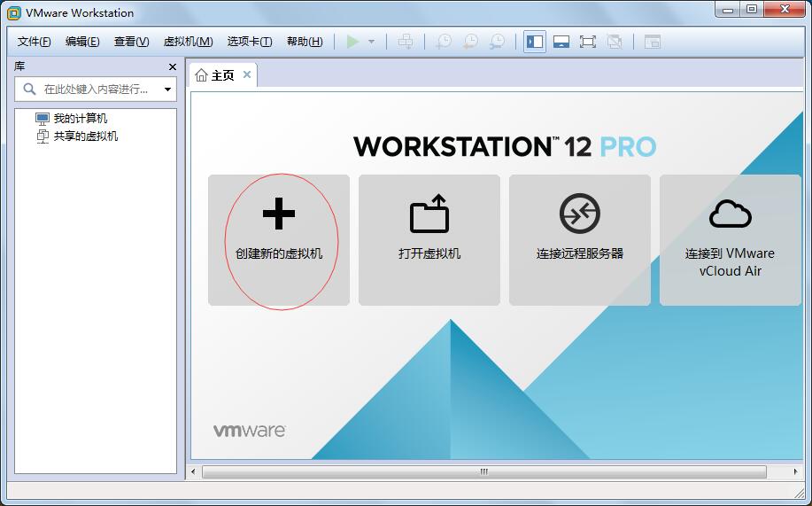Click the Unity mode toolbar icon
The width and height of the screenshot is (812, 506).
click(x=615, y=42)
